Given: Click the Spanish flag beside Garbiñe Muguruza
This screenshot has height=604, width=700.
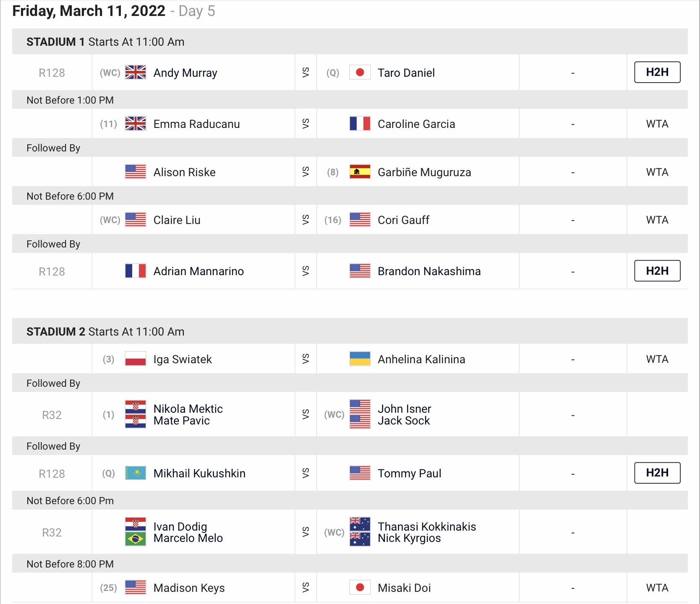Looking at the screenshot, I should point(360,172).
